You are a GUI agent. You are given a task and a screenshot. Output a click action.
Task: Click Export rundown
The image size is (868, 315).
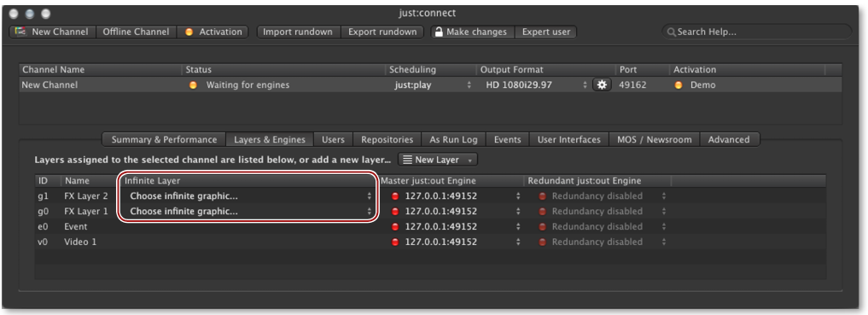(x=382, y=32)
